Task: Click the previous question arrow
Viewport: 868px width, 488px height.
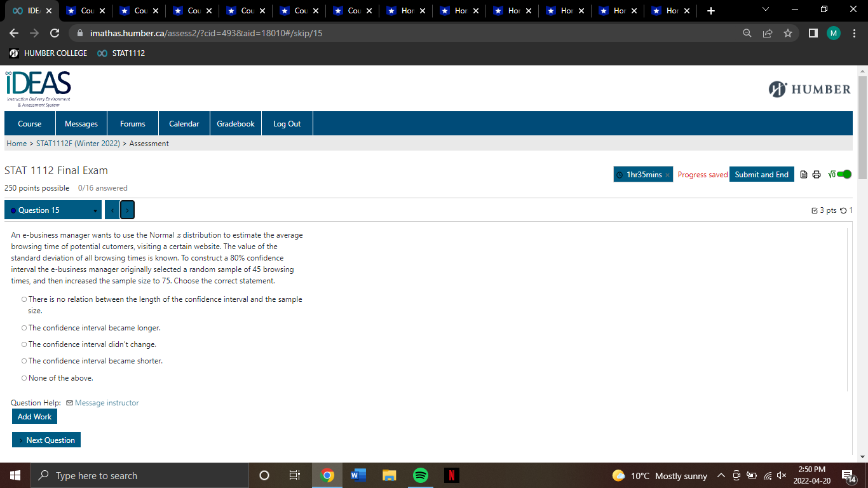Action: point(112,210)
